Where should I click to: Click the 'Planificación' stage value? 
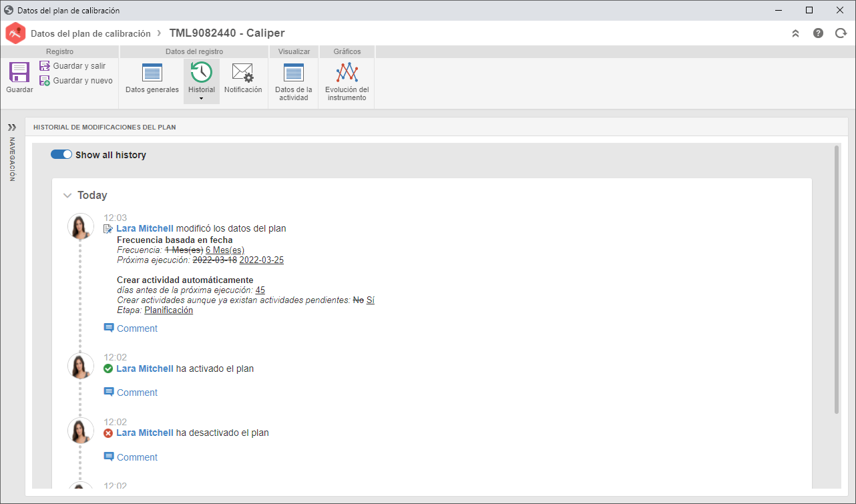coord(169,310)
